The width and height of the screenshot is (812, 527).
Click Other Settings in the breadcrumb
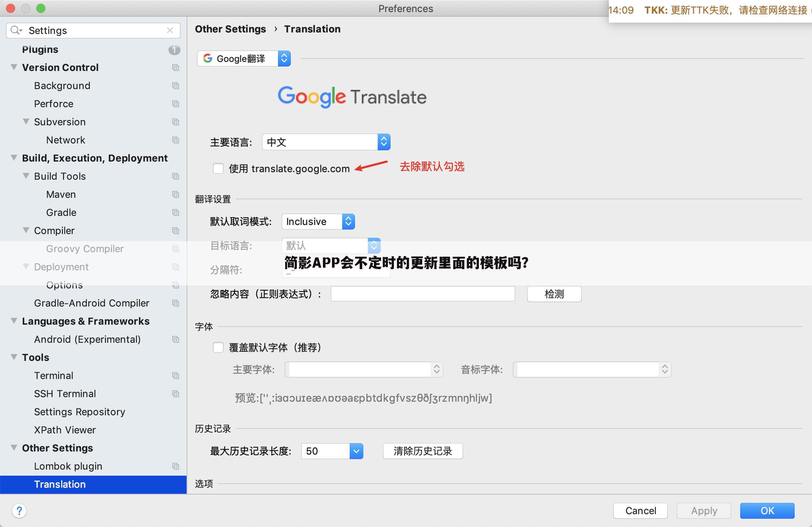point(230,29)
